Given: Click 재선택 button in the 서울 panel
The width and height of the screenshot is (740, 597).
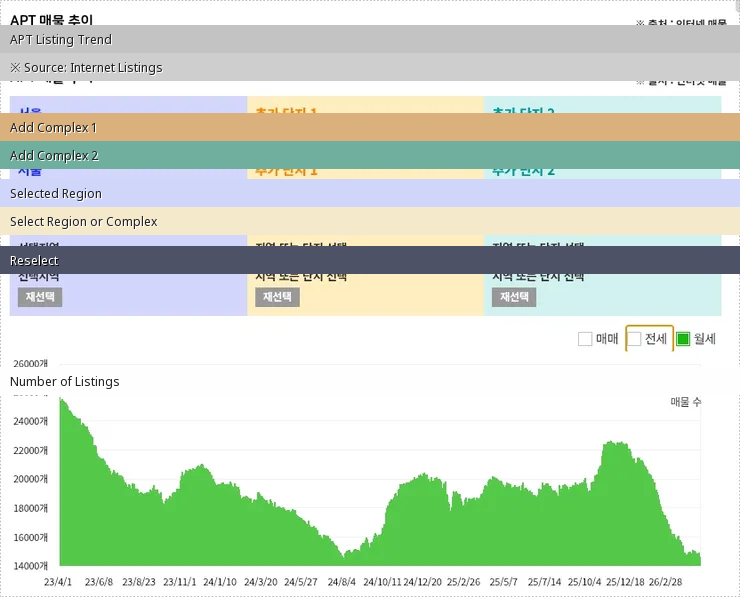Looking at the screenshot, I should (x=40, y=297).
